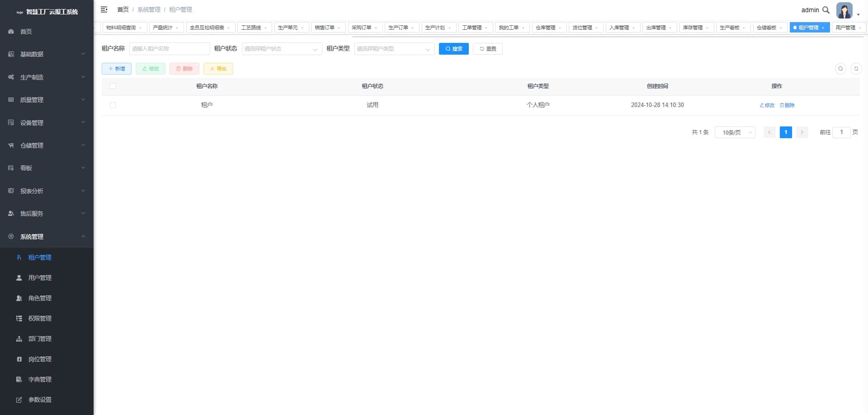
Task: Click the 基础数据 sidebar icon
Action: (x=11, y=54)
